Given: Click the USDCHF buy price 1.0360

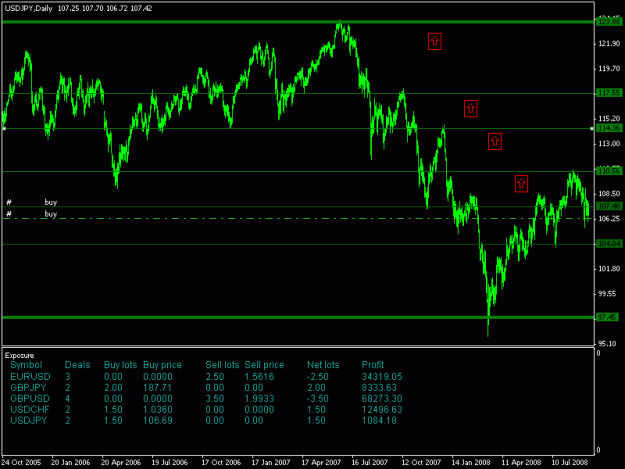Looking at the screenshot, I should coord(158,410).
